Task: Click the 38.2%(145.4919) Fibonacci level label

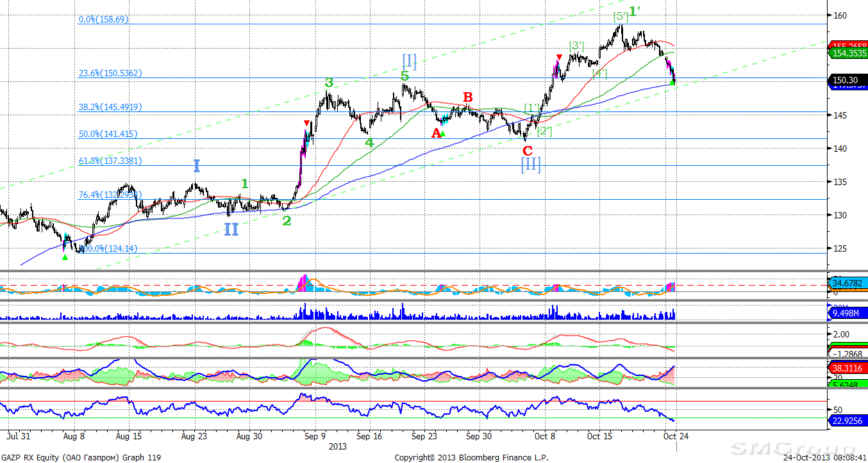Action: pyautogui.click(x=110, y=108)
